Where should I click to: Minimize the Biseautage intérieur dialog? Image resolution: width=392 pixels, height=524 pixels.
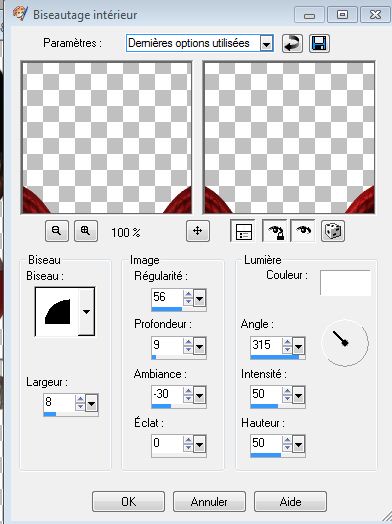[x=309, y=15]
